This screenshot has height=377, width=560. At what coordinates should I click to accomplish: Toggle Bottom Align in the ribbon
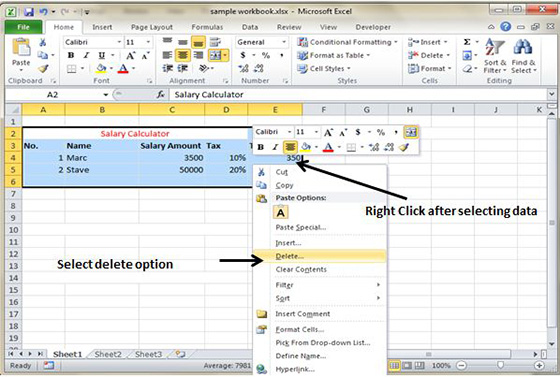tap(198, 42)
